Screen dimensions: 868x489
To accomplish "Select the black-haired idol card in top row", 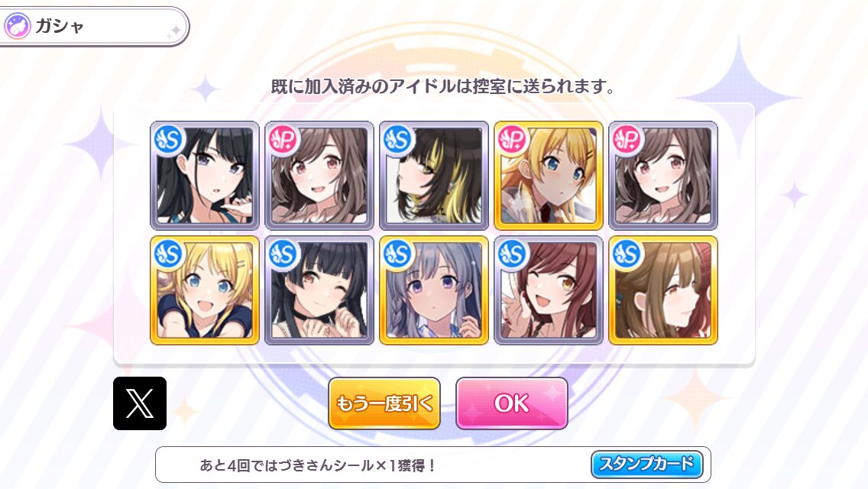I will (x=205, y=176).
